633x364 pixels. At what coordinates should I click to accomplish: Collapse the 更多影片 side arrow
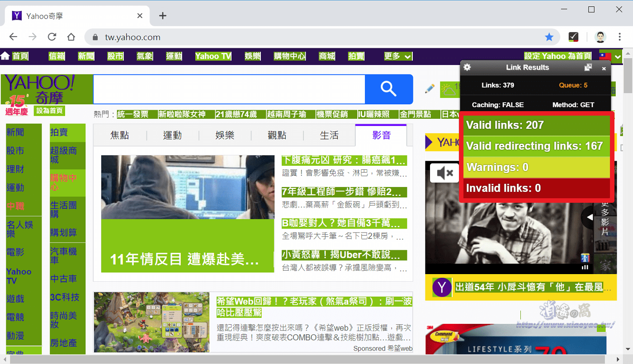pyautogui.click(x=590, y=217)
